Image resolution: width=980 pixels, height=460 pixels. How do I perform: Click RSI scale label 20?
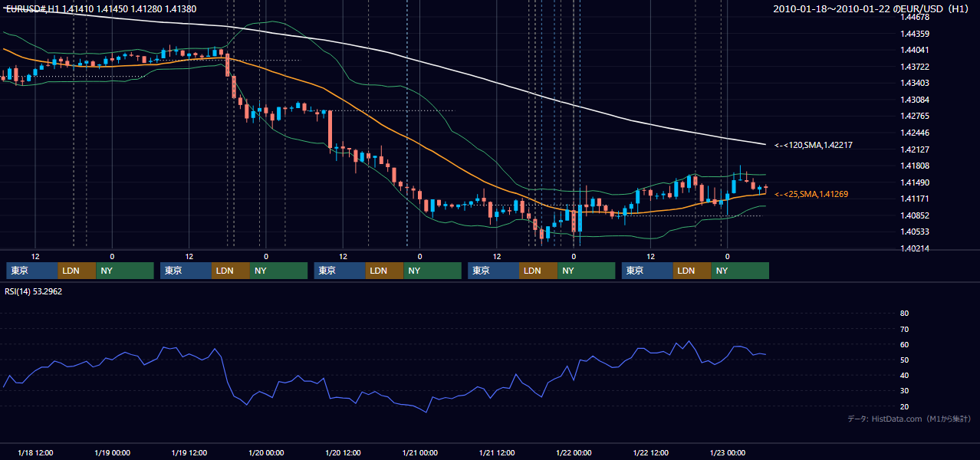(x=904, y=406)
